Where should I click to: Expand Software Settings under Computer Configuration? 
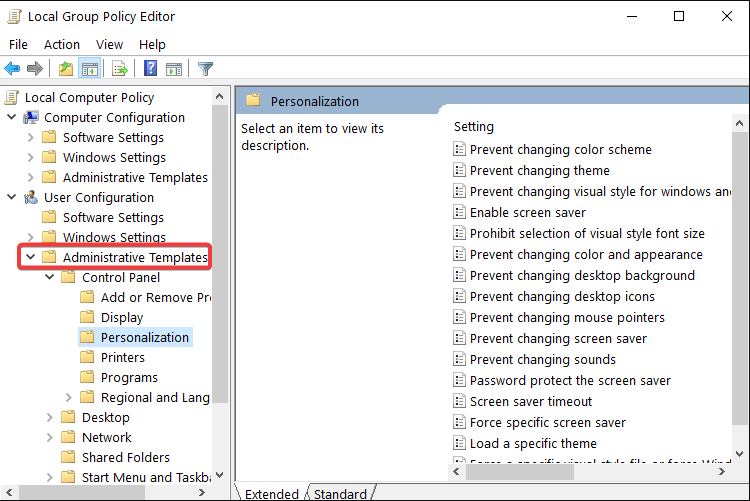31,137
